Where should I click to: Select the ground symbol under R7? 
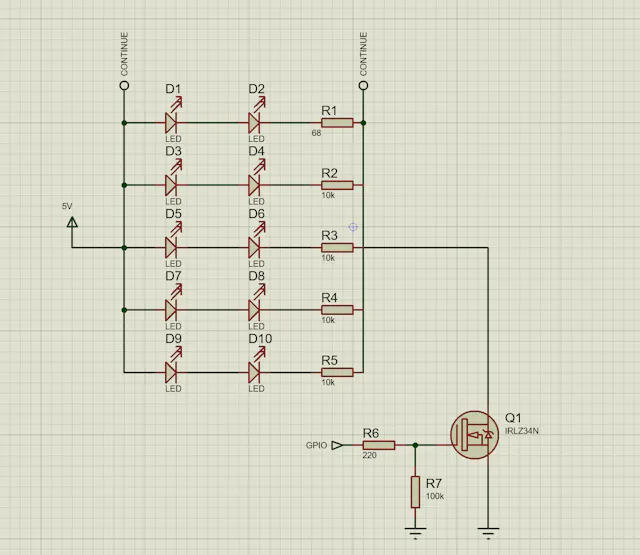pos(415,533)
